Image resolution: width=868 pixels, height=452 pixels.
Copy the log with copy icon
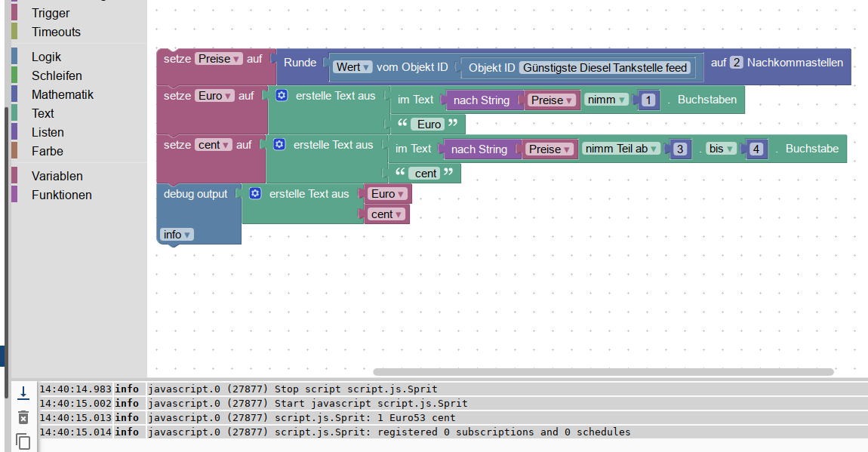point(23,441)
